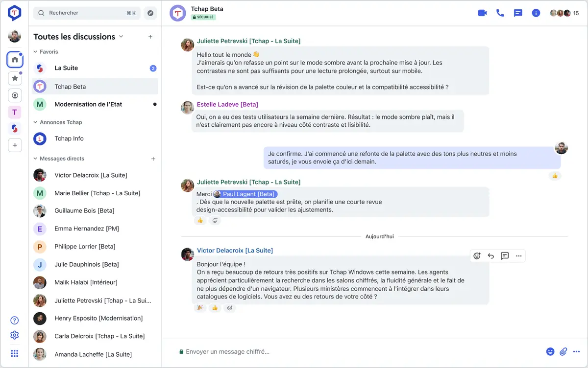This screenshot has height=368, width=588.
Task: Click the Tchap logo at top left
Action: pos(15,13)
